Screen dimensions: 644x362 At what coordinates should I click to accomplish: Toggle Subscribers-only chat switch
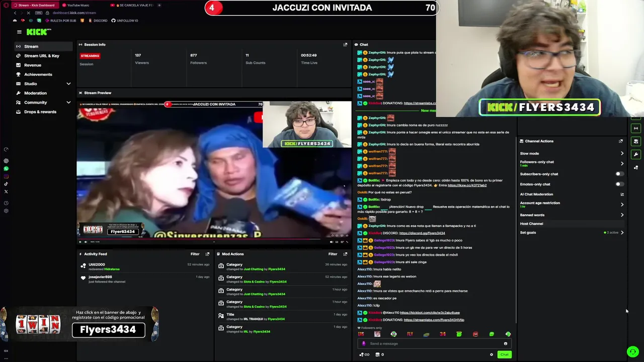tap(620, 174)
